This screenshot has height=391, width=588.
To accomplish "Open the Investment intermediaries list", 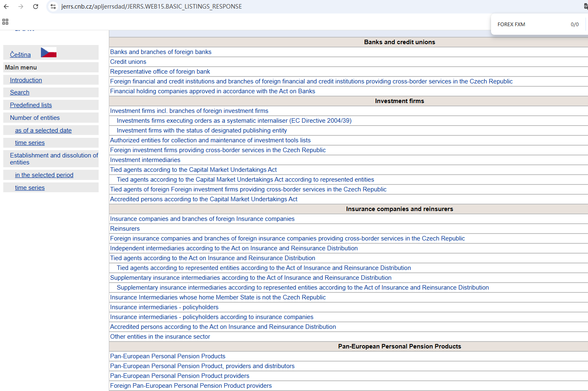I will click(x=145, y=160).
